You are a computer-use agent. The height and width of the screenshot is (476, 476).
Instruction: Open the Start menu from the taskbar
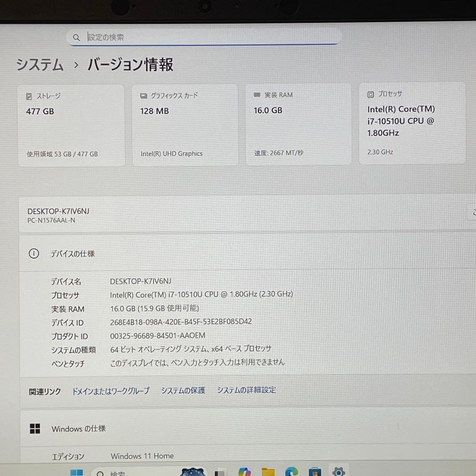[x=77, y=472]
